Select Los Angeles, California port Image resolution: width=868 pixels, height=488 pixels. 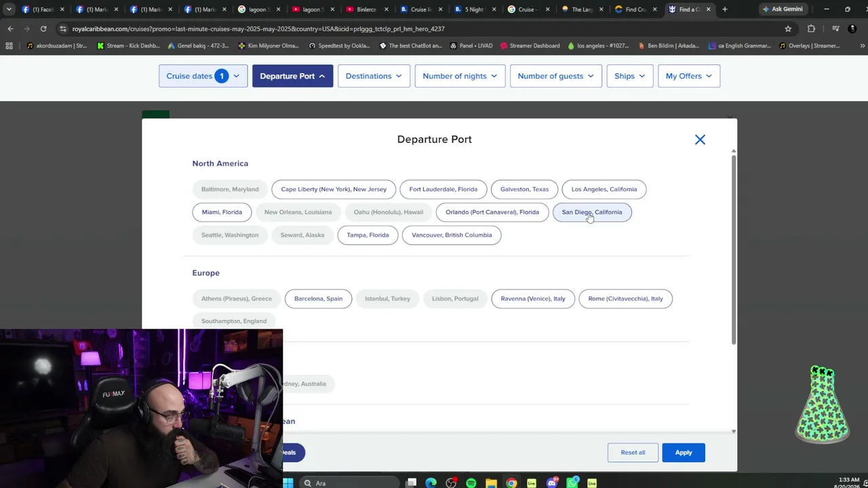(604, 189)
